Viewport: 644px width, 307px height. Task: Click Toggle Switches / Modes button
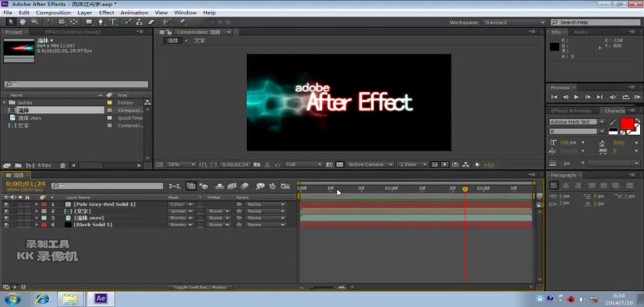click(x=199, y=287)
